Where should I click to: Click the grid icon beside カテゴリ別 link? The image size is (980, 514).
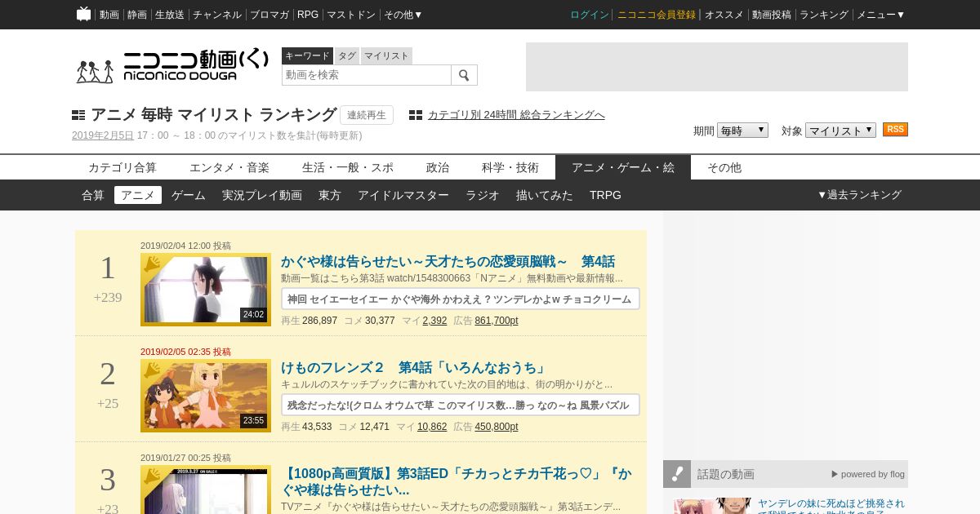coord(416,115)
